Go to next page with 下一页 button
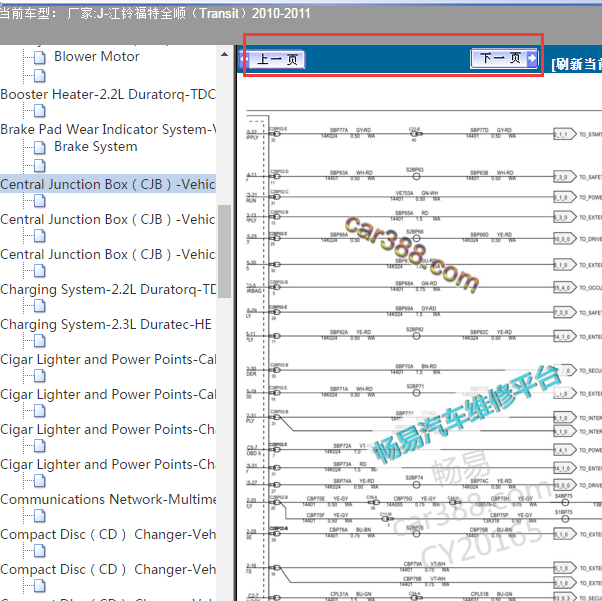The height and width of the screenshot is (601, 602). pos(504,59)
